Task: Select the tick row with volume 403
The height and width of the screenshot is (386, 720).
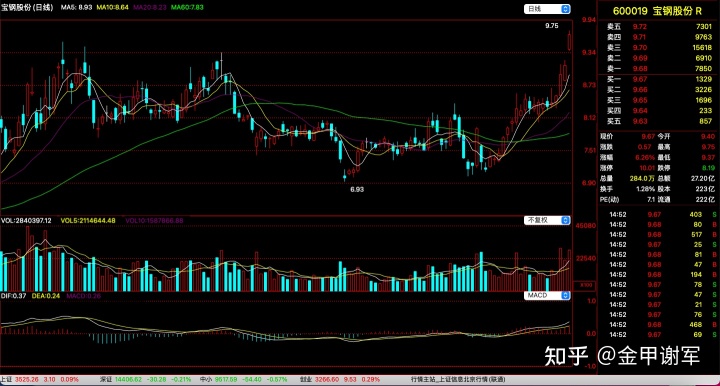Action: click(663, 214)
